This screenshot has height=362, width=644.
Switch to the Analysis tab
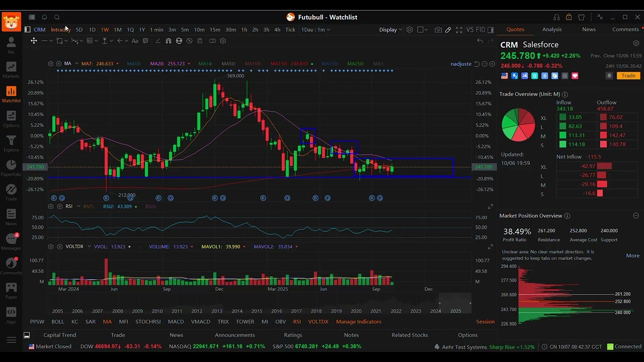pos(552,30)
